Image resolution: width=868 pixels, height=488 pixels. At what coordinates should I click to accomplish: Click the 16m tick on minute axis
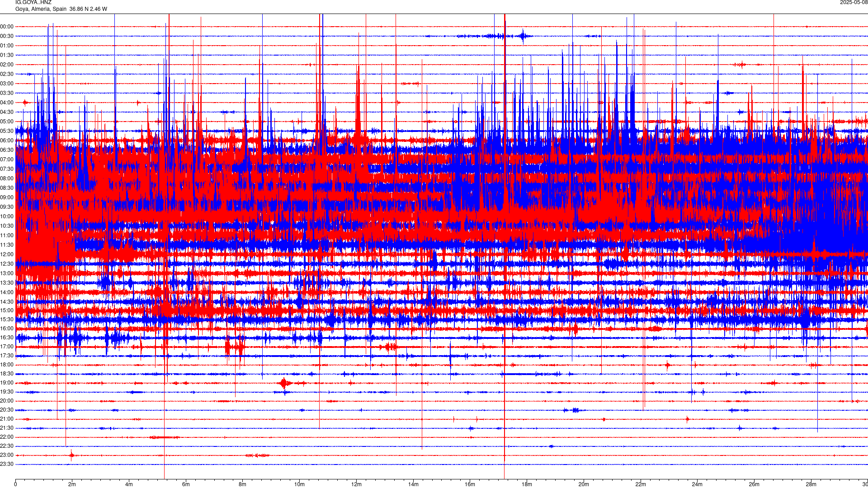coord(470,484)
